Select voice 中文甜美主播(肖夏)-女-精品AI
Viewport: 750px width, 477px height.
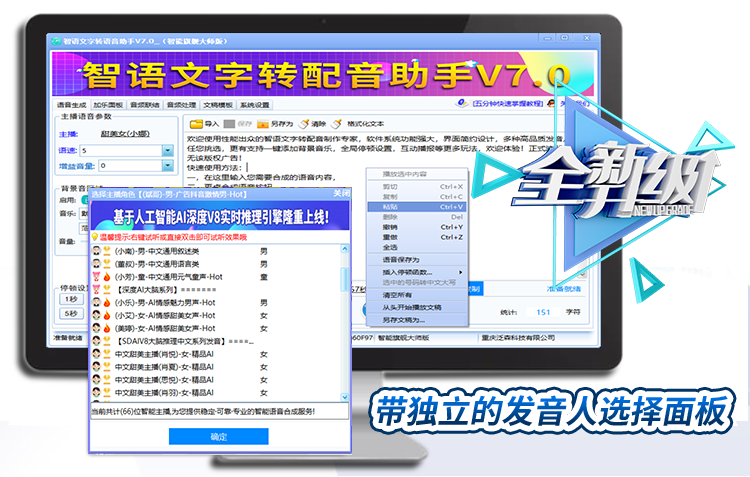pyautogui.click(x=164, y=367)
